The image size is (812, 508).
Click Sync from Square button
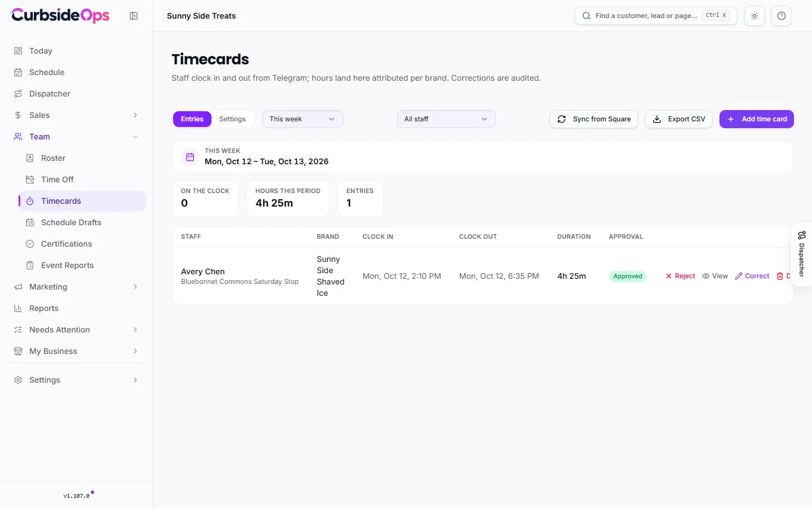594,119
